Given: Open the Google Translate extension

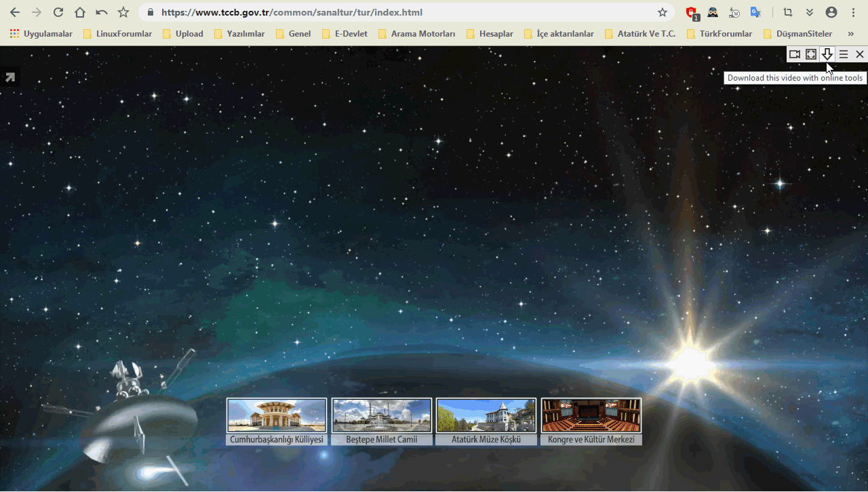Looking at the screenshot, I should pyautogui.click(x=755, y=12).
